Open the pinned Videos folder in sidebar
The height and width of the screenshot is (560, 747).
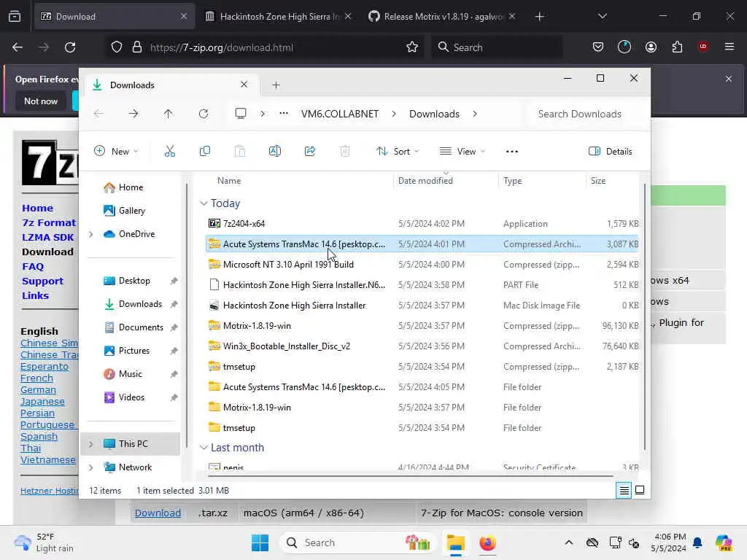click(124, 397)
